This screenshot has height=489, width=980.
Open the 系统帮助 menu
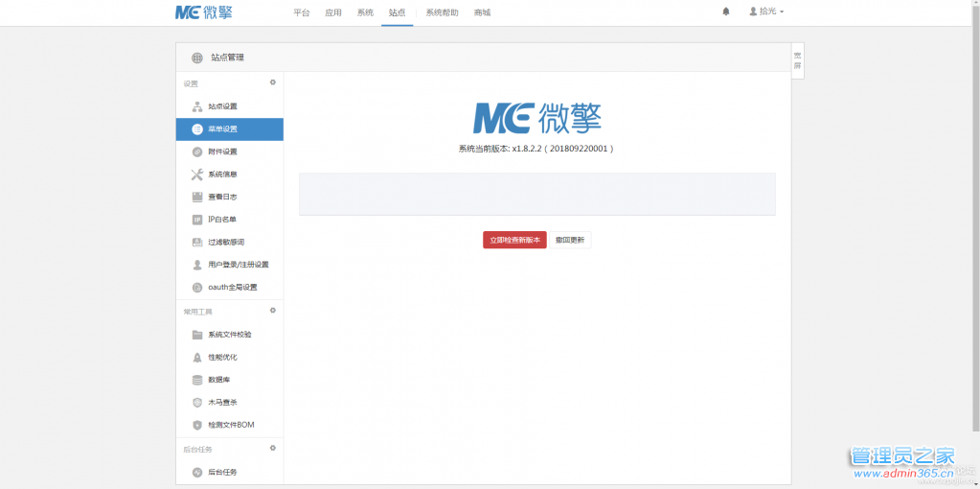[442, 12]
